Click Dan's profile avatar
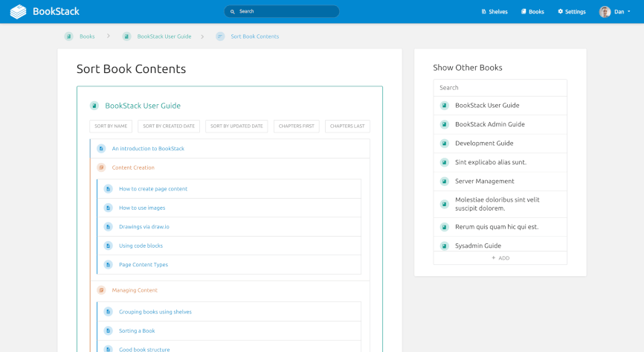The image size is (644, 352). click(605, 12)
